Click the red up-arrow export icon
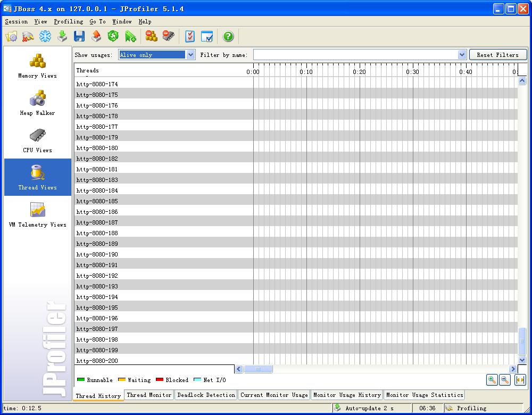 click(96, 36)
